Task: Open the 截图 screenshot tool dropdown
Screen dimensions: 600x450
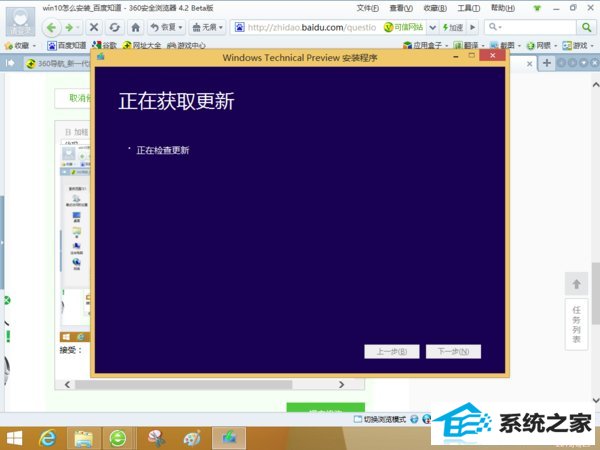Action: tap(505, 46)
